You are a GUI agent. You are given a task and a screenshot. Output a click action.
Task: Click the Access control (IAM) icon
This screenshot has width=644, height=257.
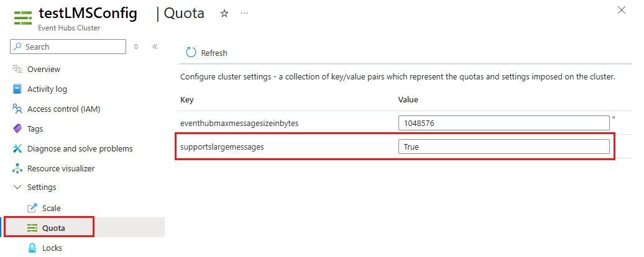(17, 109)
